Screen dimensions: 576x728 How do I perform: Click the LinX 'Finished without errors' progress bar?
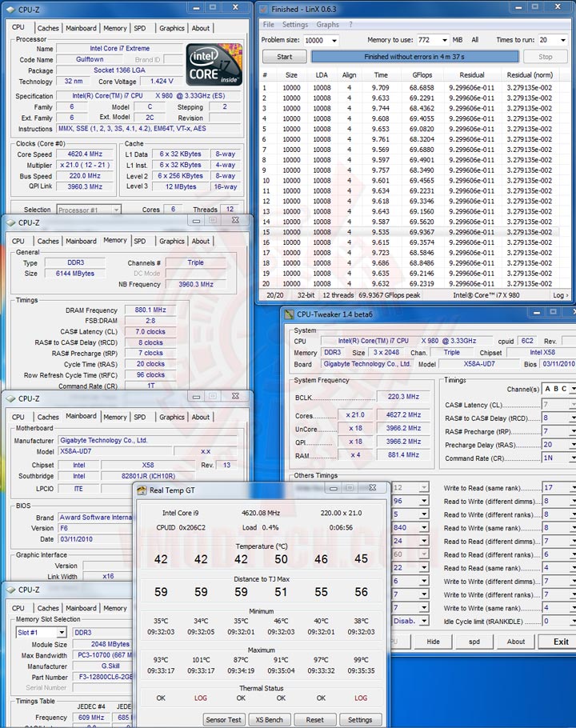coord(414,57)
